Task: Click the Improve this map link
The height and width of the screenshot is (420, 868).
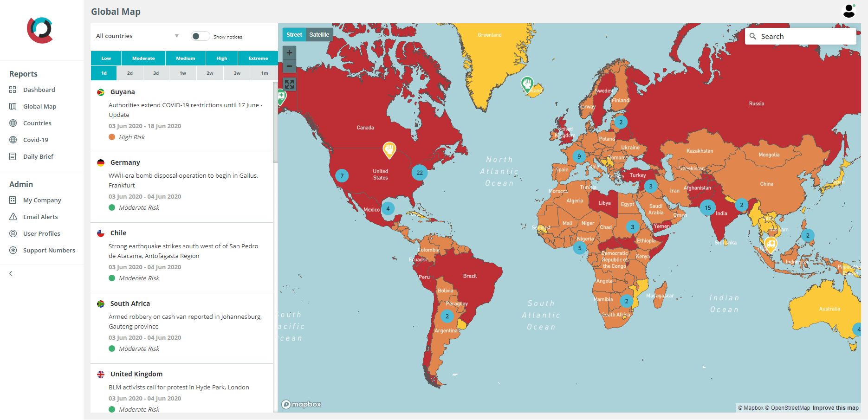Action: pyautogui.click(x=835, y=408)
